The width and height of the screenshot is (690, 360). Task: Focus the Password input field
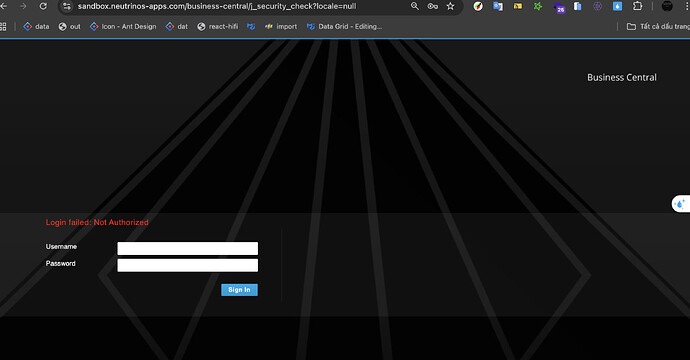[187, 265]
